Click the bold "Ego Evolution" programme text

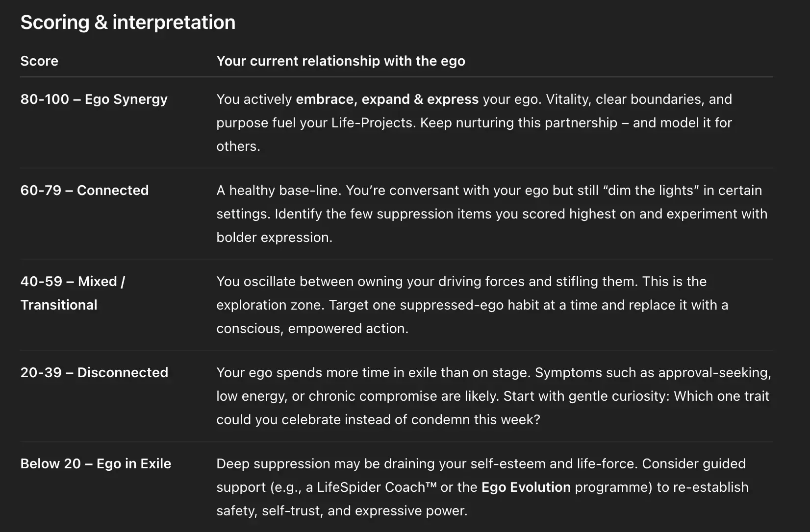point(526,487)
